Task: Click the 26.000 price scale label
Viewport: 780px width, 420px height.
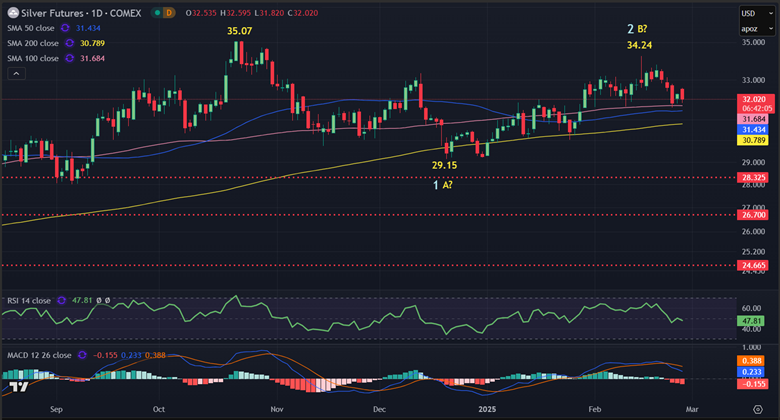Action: pos(753,231)
